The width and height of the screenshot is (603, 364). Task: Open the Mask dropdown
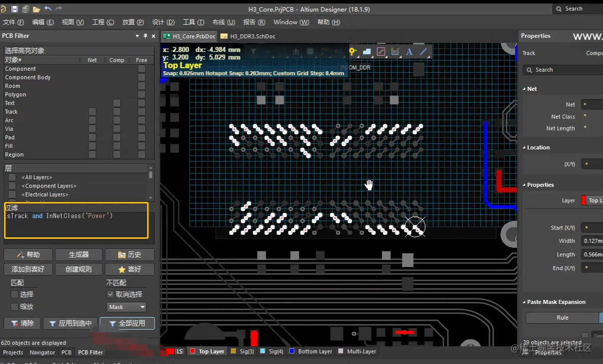pos(126,307)
